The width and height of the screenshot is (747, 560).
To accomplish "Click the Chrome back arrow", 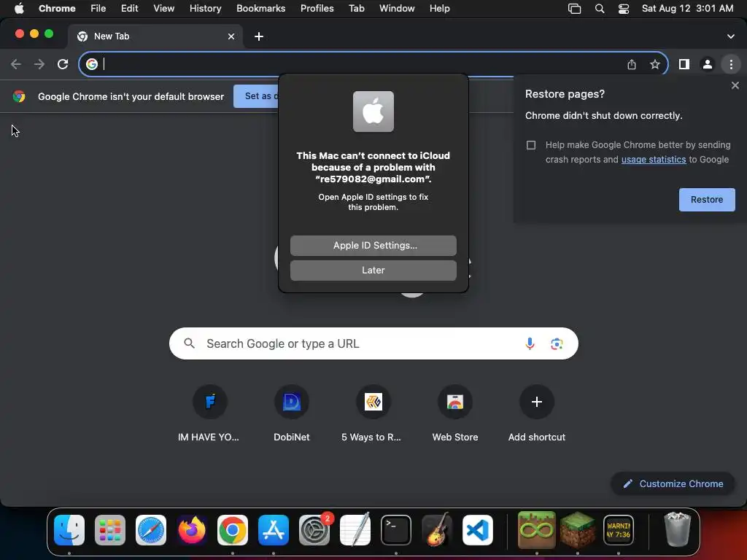I will click(16, 64).
